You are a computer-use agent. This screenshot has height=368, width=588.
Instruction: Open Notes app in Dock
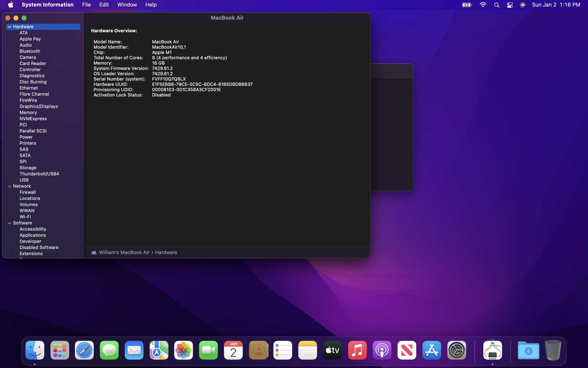coord(308,350)
